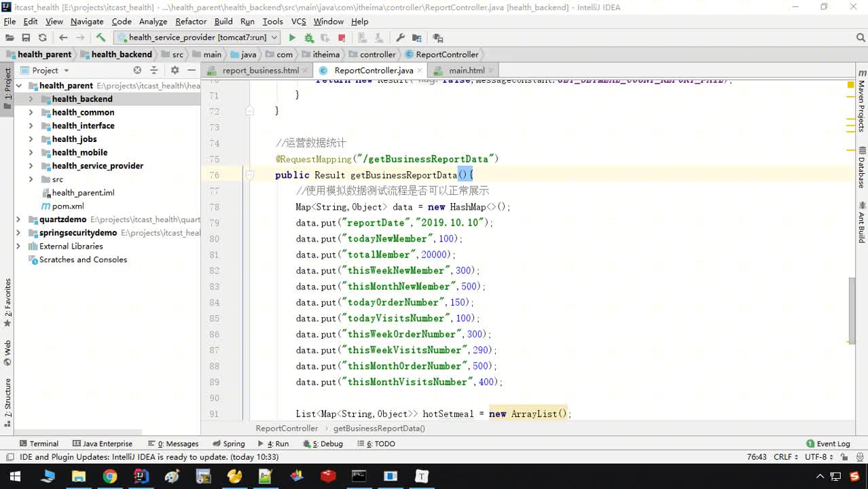The image size is (868, 489).
Task: Open command prompt from taskbar
Action: (359, 476)
